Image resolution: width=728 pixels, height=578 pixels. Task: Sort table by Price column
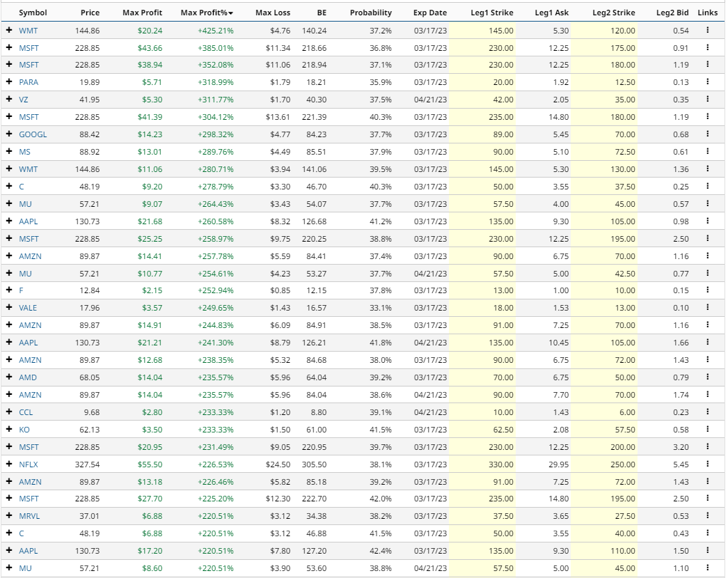click(90, 13)
